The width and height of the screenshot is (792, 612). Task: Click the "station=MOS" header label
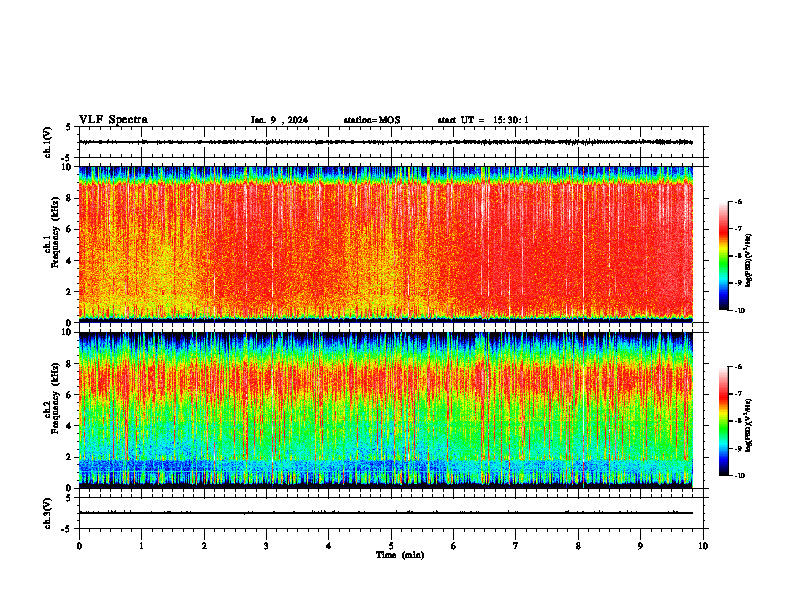click(372, 120)
